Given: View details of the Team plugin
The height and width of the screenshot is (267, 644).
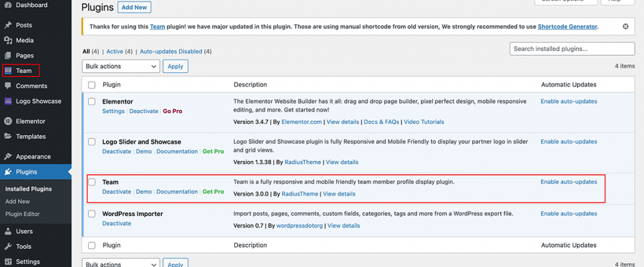Looking at the screenshot, I should [339, 193].
